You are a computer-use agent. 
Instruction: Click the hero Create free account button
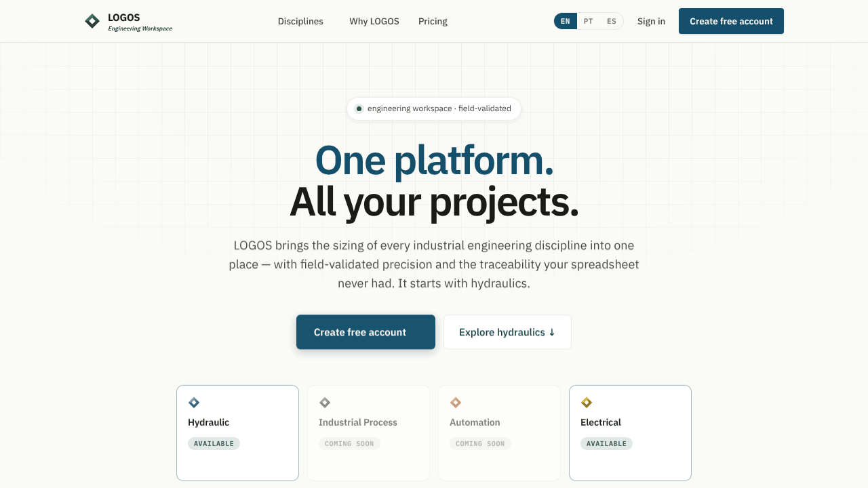click(366, 332)
